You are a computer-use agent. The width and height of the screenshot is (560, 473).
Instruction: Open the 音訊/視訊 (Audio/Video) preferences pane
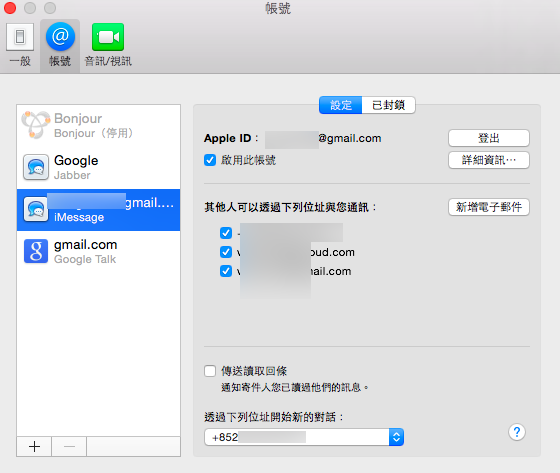click(108, 45)
